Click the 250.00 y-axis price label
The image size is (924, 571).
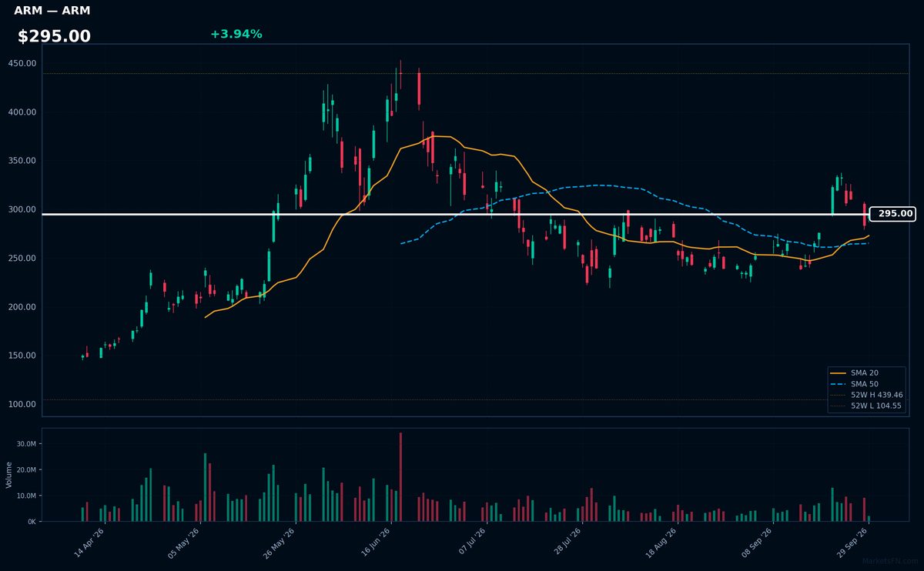tap(22, 258)
